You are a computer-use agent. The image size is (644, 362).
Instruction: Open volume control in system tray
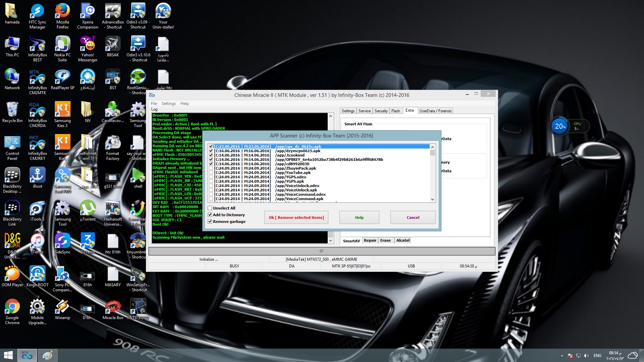(x=586, y=356)
